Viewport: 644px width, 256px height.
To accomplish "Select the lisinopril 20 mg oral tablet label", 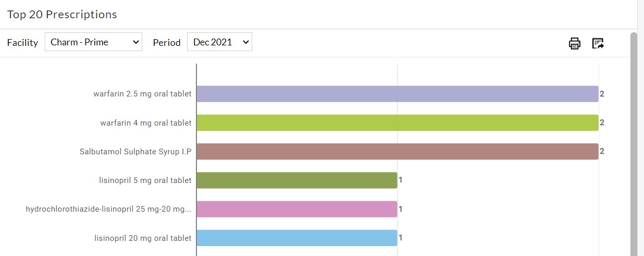I will (x=143, y=238).
